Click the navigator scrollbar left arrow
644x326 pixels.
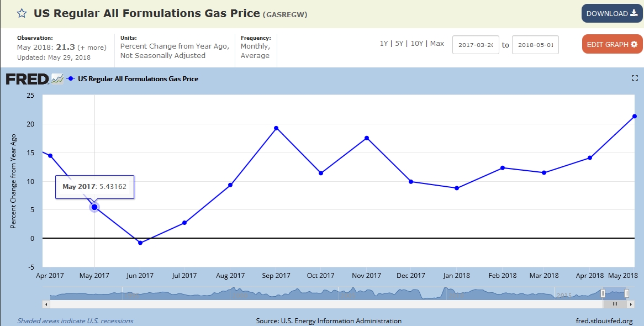46,304
